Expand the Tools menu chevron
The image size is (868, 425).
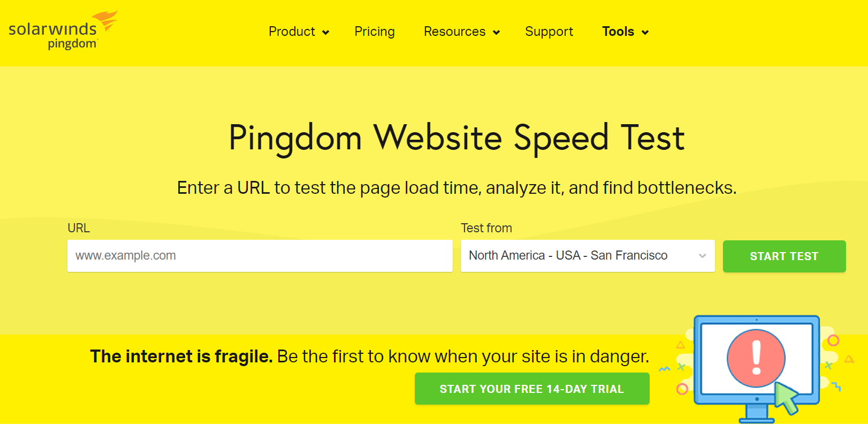coord(645,33)
